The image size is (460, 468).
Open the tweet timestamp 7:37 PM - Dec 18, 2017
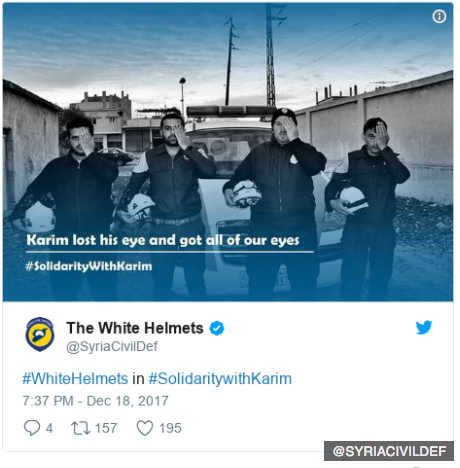click(x=95, y=401)
